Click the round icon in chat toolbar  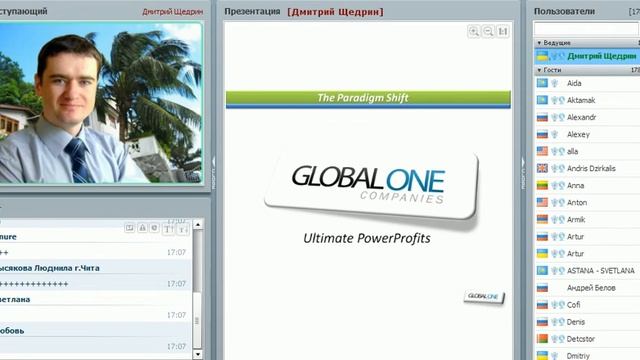[x=154, y=228]
